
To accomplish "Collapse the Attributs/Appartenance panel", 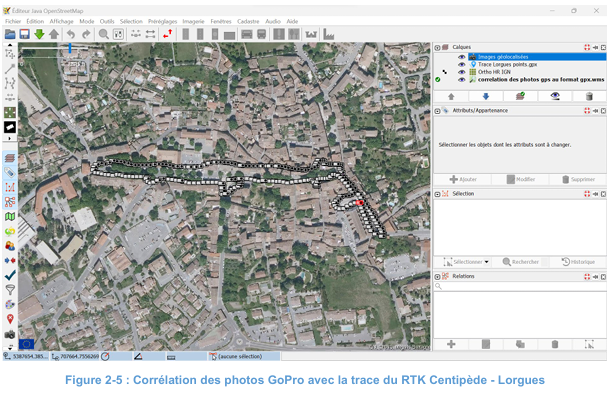I will 437,111.
